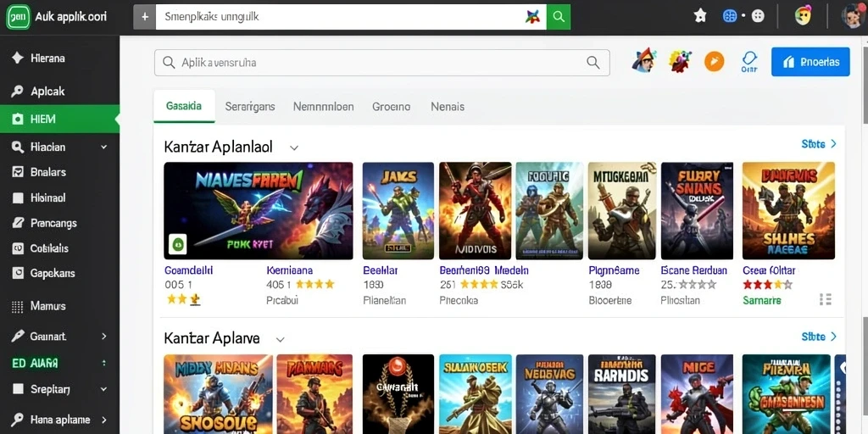
Task: Click the green search button in top bar
Action: coord(558,17)
